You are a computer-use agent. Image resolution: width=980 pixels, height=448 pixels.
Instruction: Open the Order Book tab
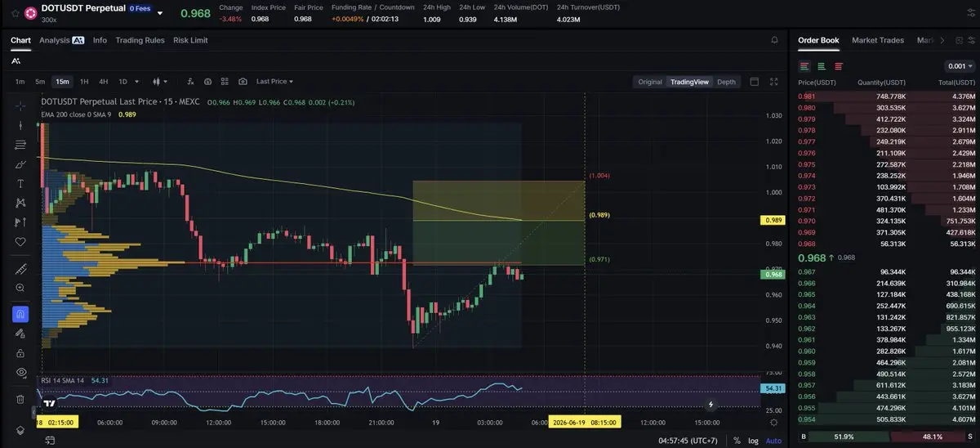pyautogui.click(x=818, y=40)
